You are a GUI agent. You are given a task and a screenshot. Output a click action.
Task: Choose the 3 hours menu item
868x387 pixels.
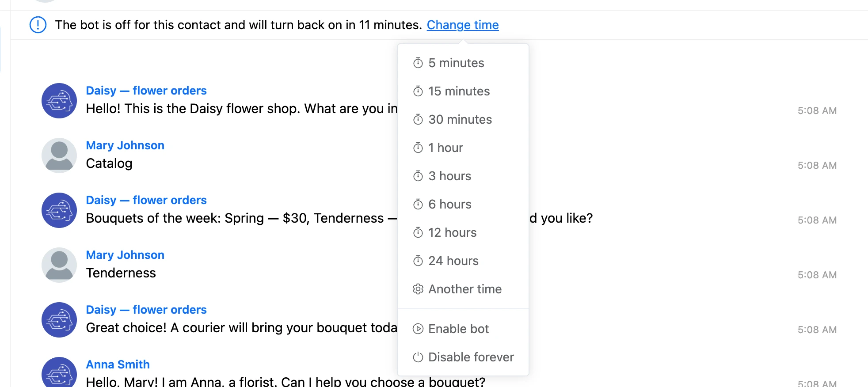(x=463, y=176)
